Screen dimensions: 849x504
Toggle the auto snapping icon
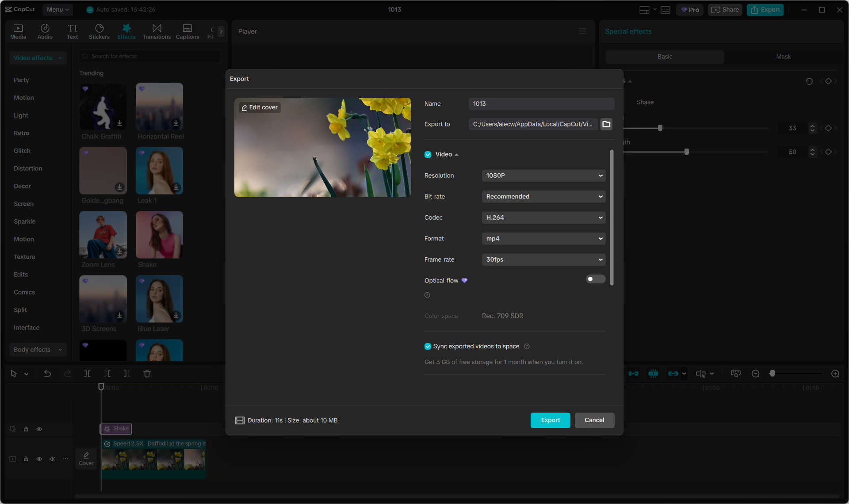[x=653, y=374]
